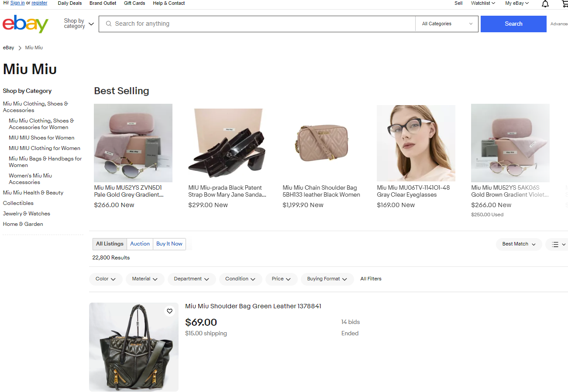Switch to the Auction tab
The image size is (568, 392).
[140, 244]
